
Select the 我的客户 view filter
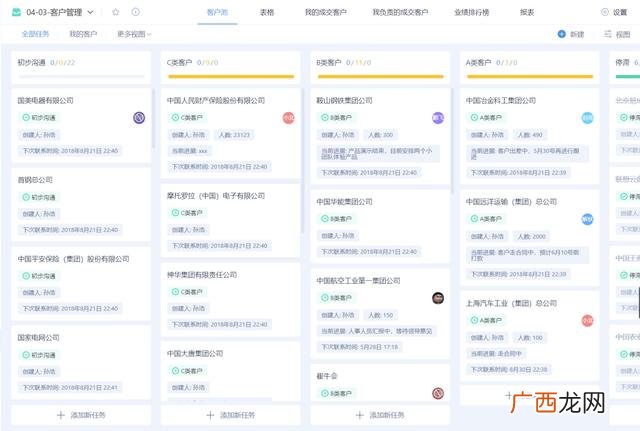pos(83,34)
